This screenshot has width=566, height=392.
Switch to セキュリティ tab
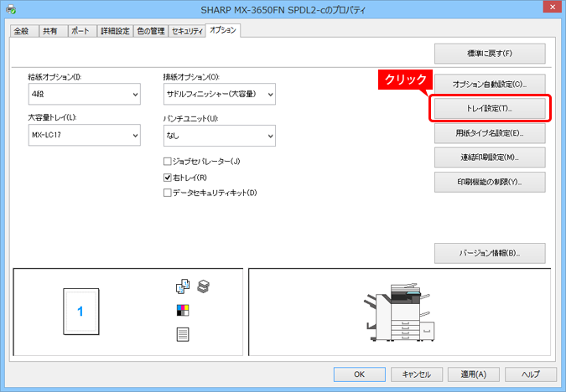coord(187,31)
